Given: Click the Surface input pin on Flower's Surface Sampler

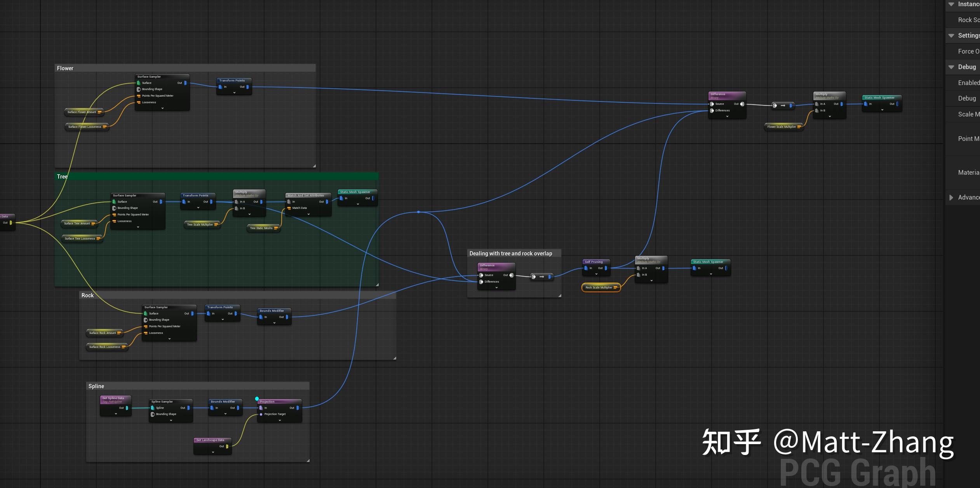Looking at the screenshot, I should tap(138, 83).
